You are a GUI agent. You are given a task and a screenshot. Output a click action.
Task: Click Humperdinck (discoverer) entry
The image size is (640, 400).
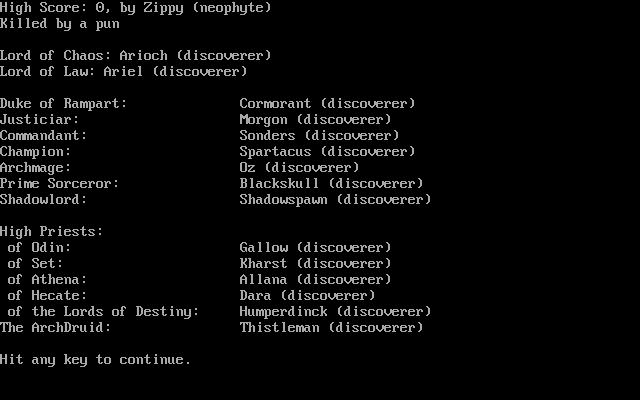pos(335,311)
